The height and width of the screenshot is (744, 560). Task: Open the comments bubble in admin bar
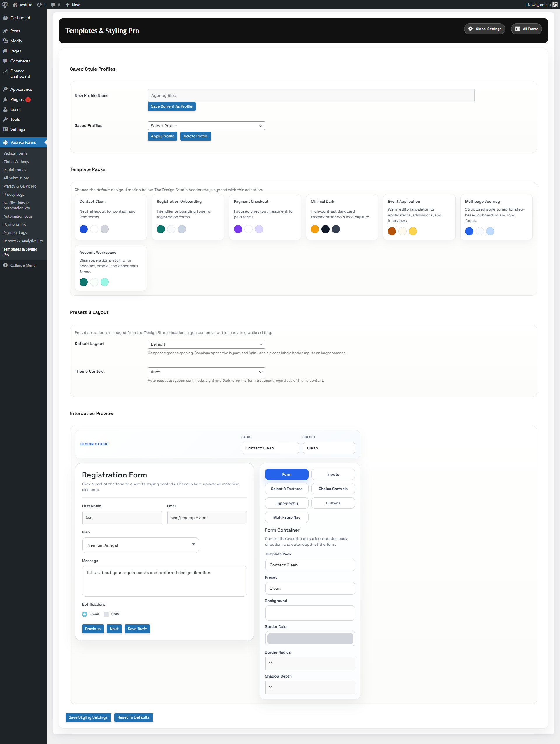click(x=53, y=5)
